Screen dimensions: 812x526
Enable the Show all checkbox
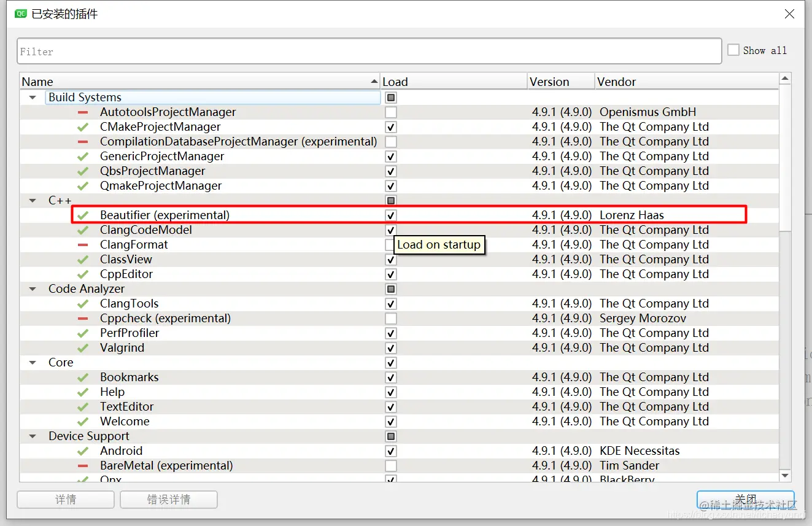tap(733, 50)
